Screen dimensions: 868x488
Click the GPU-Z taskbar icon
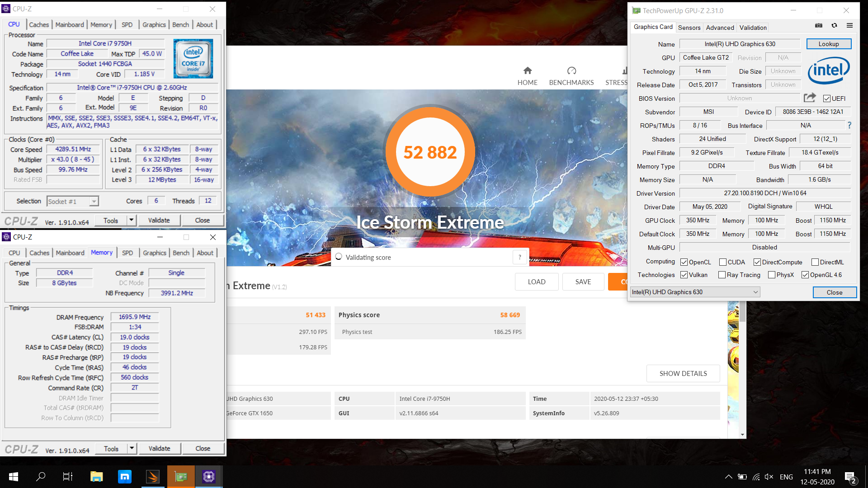coord(181,477)
